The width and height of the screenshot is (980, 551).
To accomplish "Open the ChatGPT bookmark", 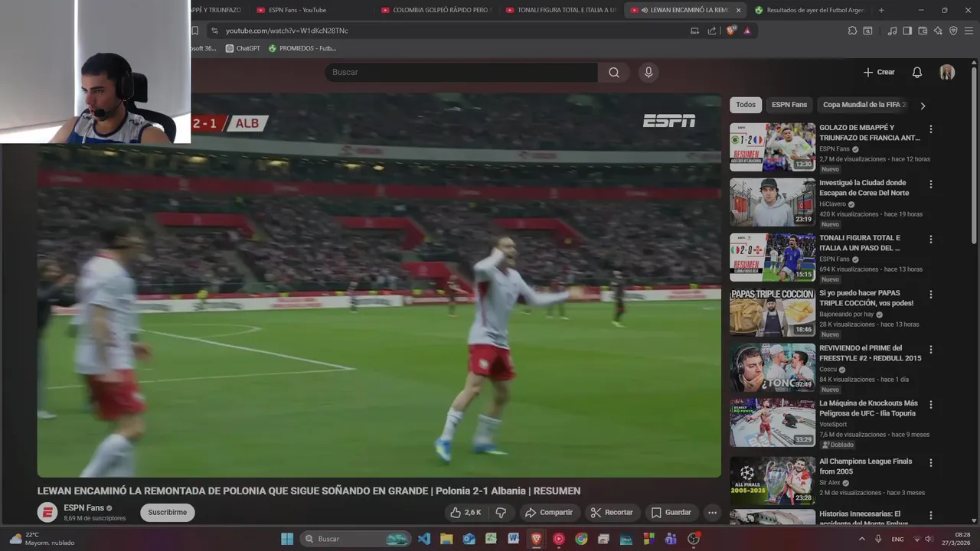I will (243, 48).
